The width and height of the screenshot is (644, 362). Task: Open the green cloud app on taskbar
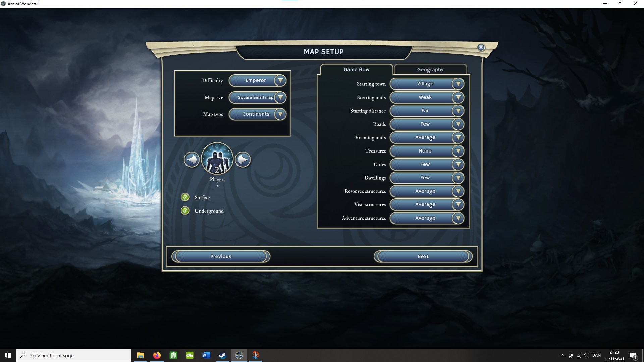(x=190, y=355)
